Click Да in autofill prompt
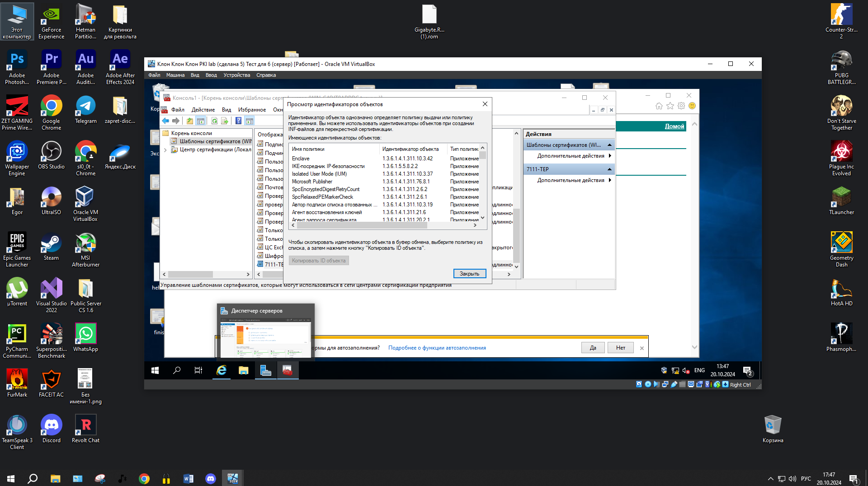Viewport: 868px width, 486px height. [593, 348]
